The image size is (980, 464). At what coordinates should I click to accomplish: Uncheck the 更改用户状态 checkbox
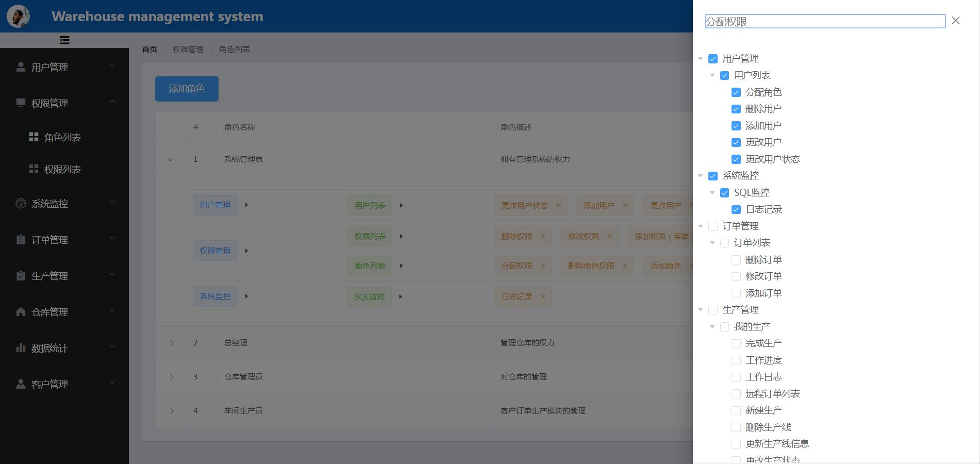point(736,159)
